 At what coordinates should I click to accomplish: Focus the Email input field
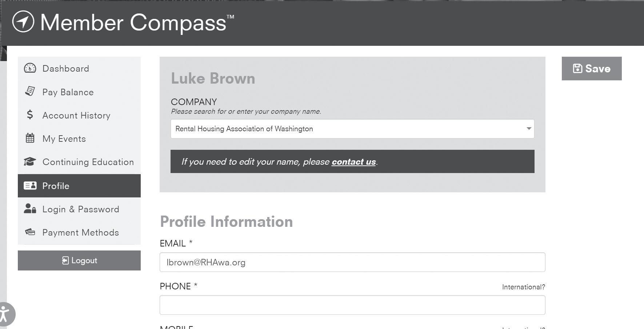352,262
